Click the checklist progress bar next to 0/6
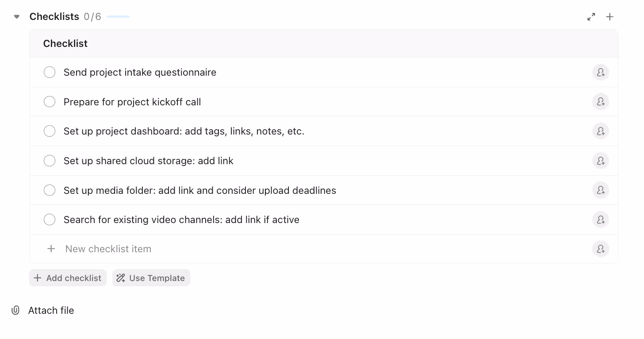The image size is (644, 339). coord(118,16)
